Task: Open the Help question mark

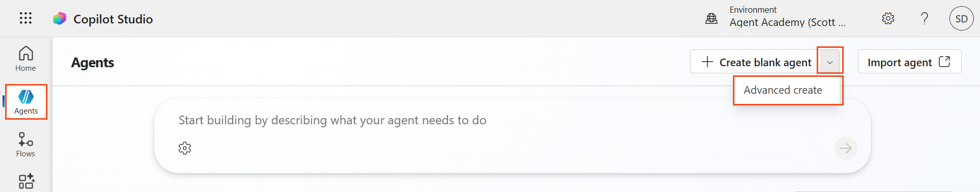Action: coord(924,18)
